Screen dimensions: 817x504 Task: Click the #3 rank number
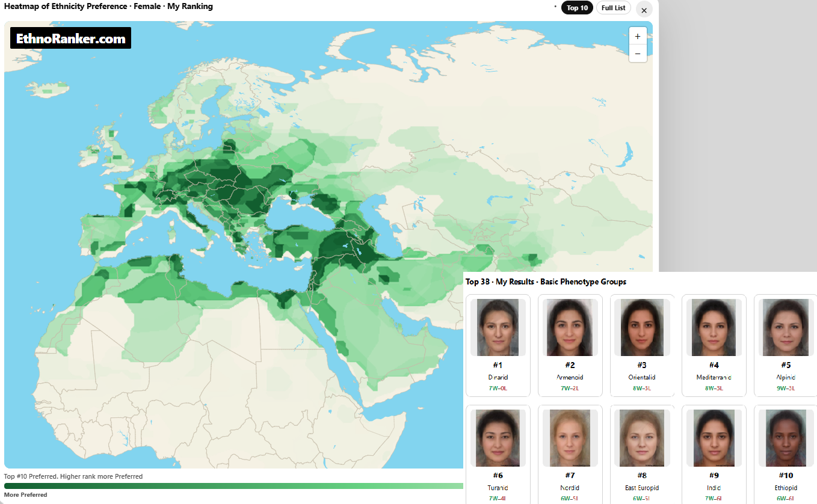tap(642, 365)
